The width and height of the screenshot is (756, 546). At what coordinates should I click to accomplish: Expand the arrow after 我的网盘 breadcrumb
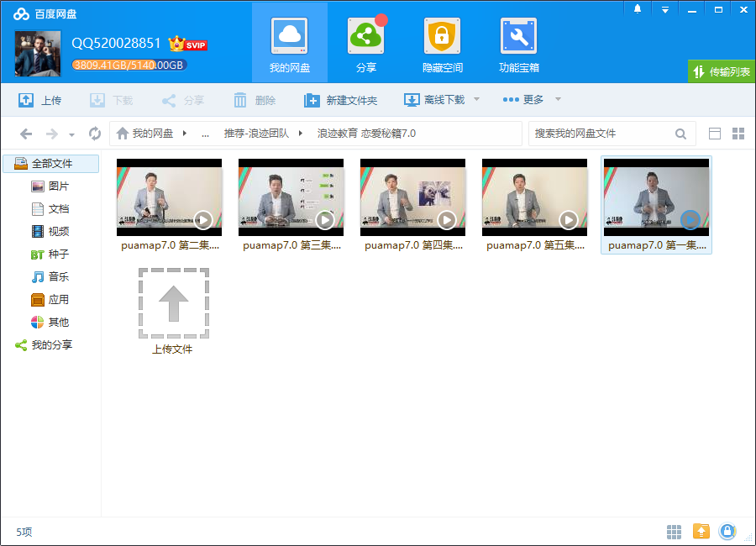pyautogui.click(x=185, y=134)
